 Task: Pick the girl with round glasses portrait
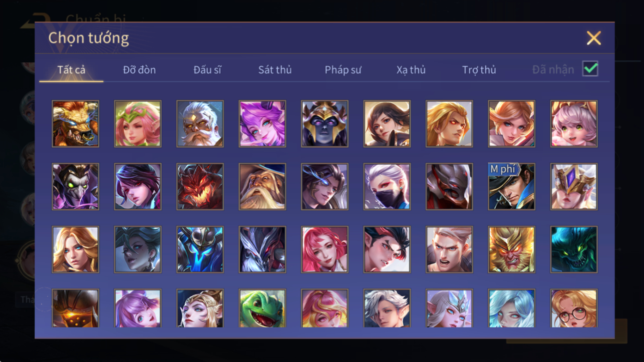coord(574,308)
